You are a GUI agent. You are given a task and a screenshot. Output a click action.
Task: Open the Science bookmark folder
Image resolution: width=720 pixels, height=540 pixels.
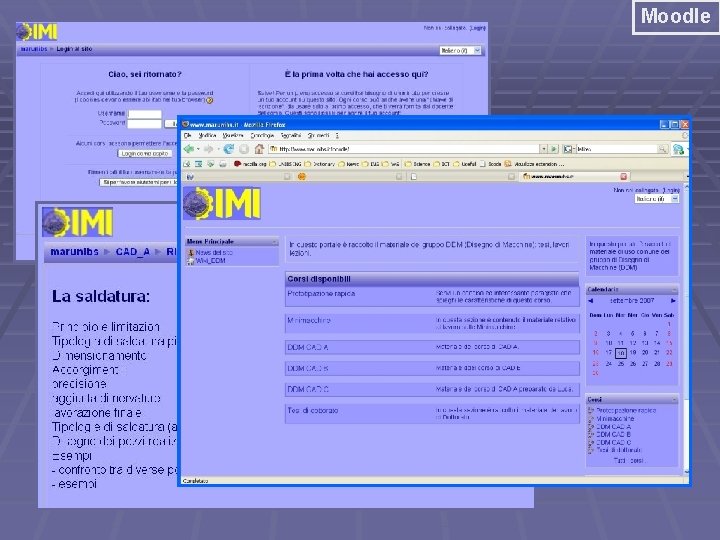coord(417,164)
